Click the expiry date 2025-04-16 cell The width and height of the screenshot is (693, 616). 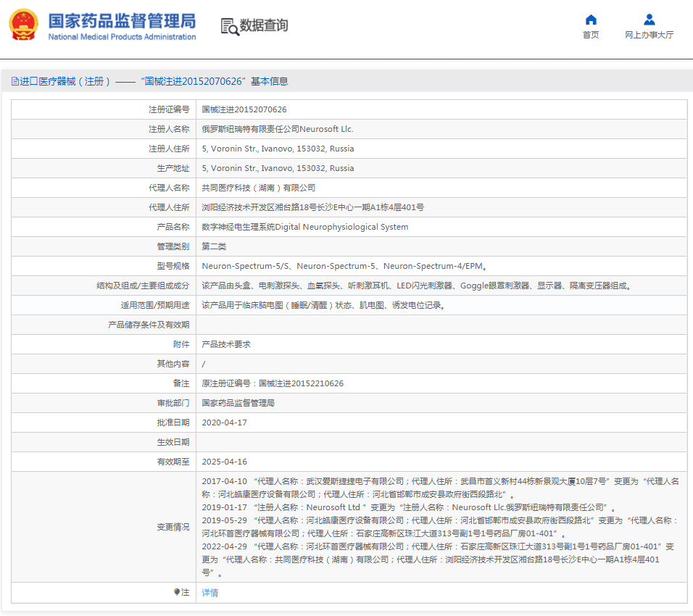click(x=224, y=462)
